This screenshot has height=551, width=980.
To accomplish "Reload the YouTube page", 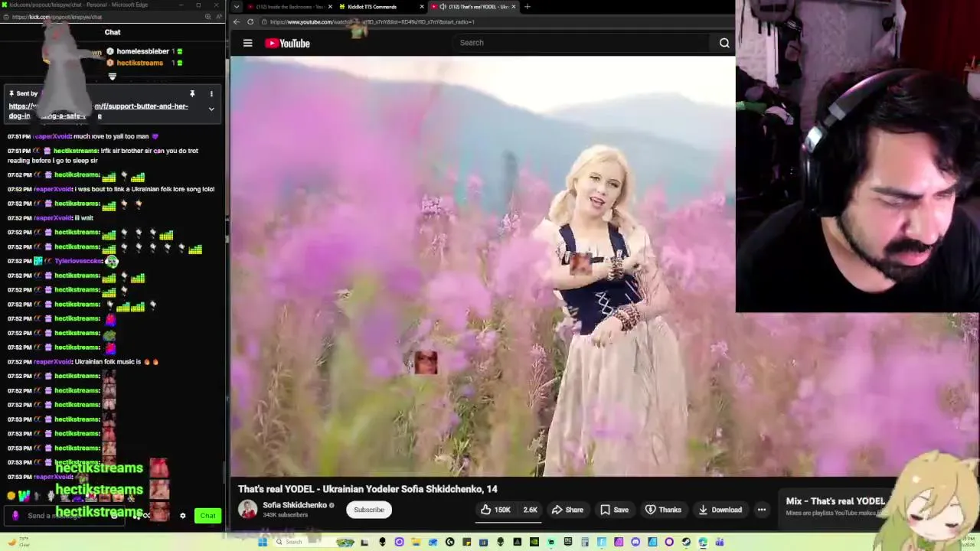I will click(x=250, y=21).
